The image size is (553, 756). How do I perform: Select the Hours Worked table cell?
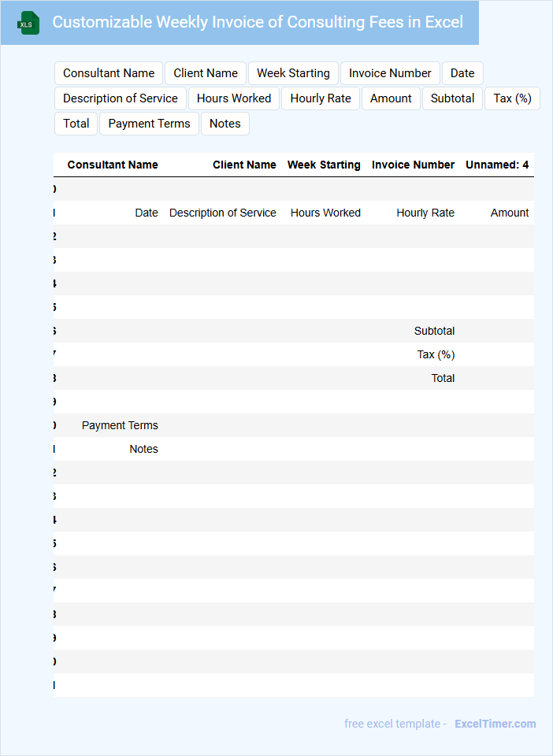tap(325, 213)
